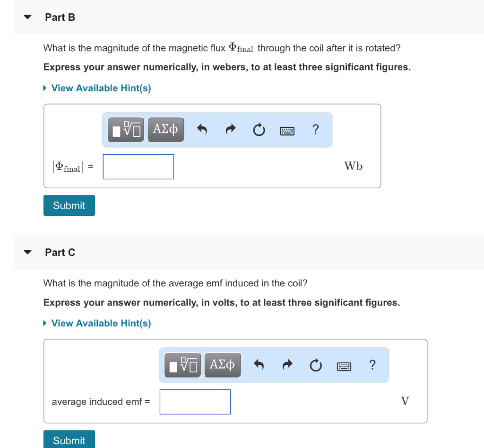Screen dimensions: 484x448
Task: Collapse the Part B section
Action: (27, 17)
